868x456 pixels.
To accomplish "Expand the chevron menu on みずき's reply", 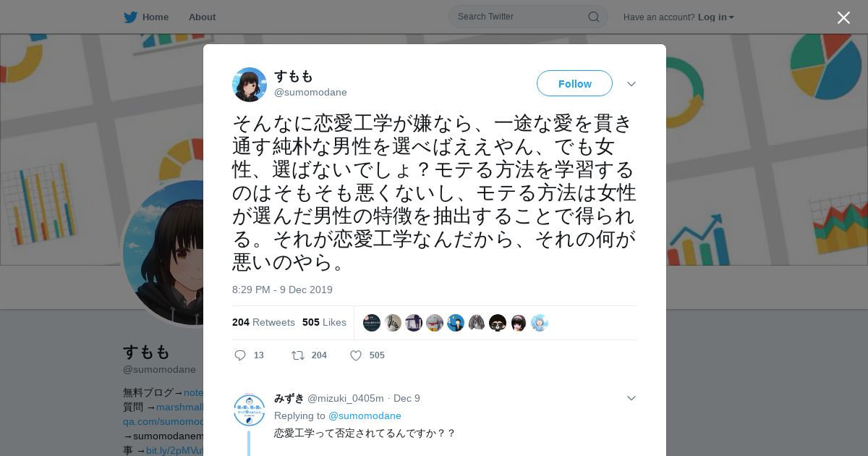I will tap(631, 398).
